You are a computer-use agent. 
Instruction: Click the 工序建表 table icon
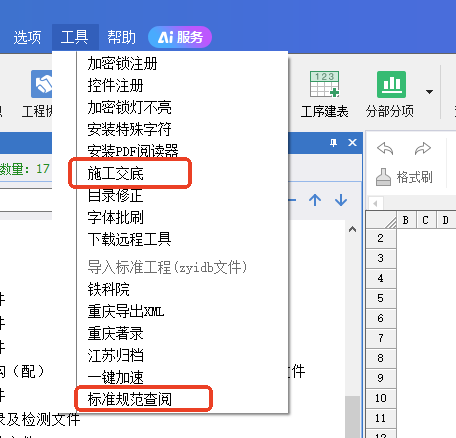(x=324, y=84)
